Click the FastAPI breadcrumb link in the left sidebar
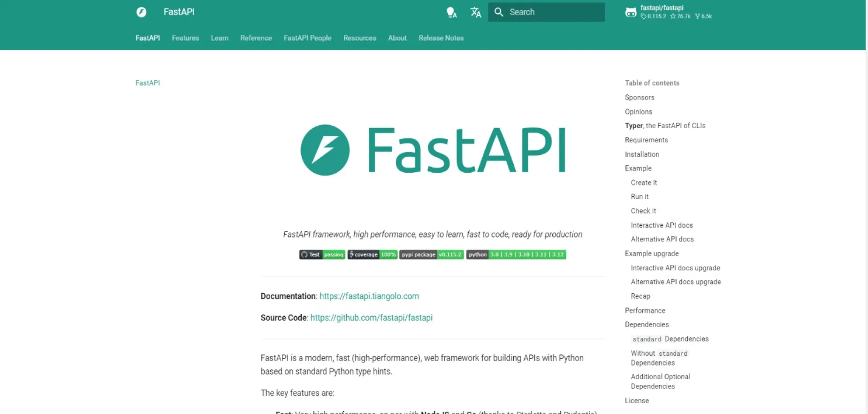This screenshot has width=868, height=414. tap(148, 83)
